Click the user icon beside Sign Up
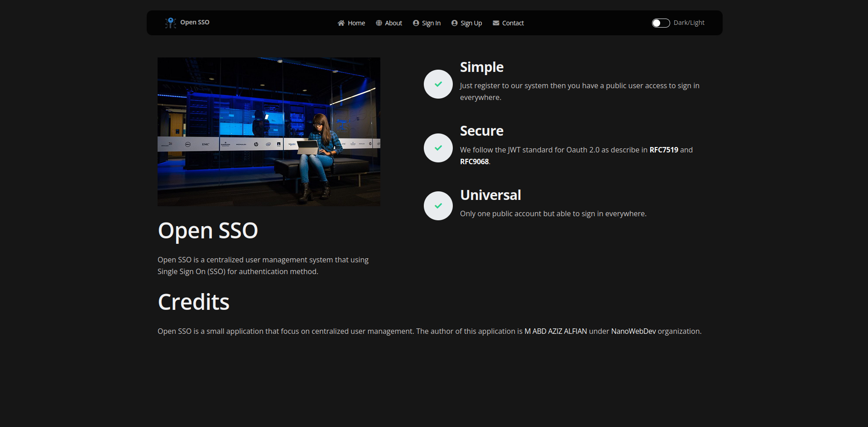Viewport: 868px width, 427px height. 454,23
